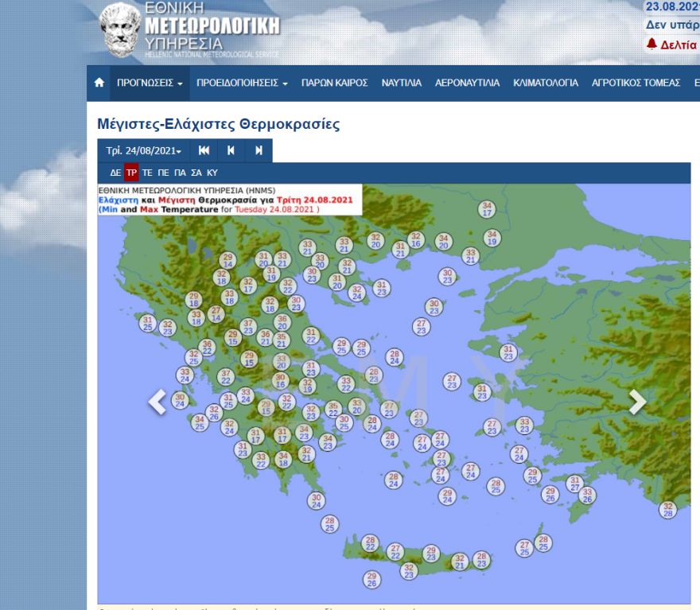Click the right carousel arrow on map

[637, 402]
